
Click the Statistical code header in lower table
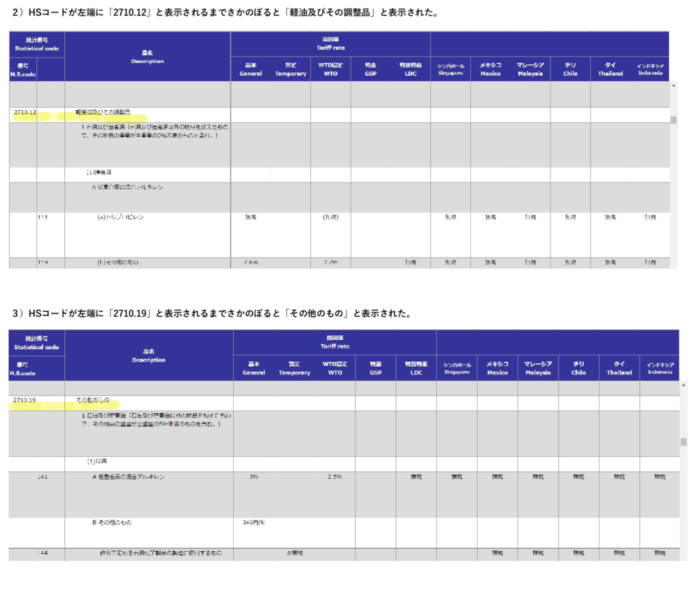point(36,342)
